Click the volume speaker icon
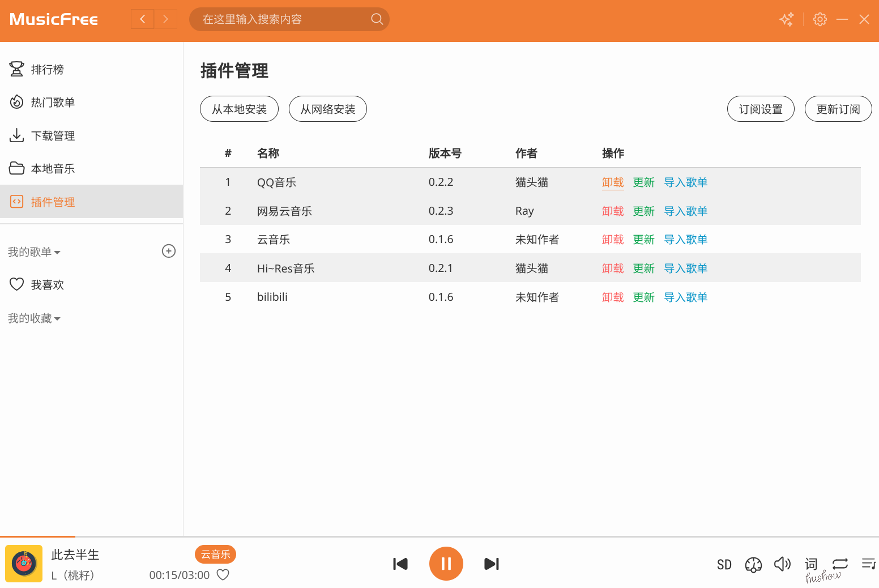879x588 pixels. click(x=782, y=564)
